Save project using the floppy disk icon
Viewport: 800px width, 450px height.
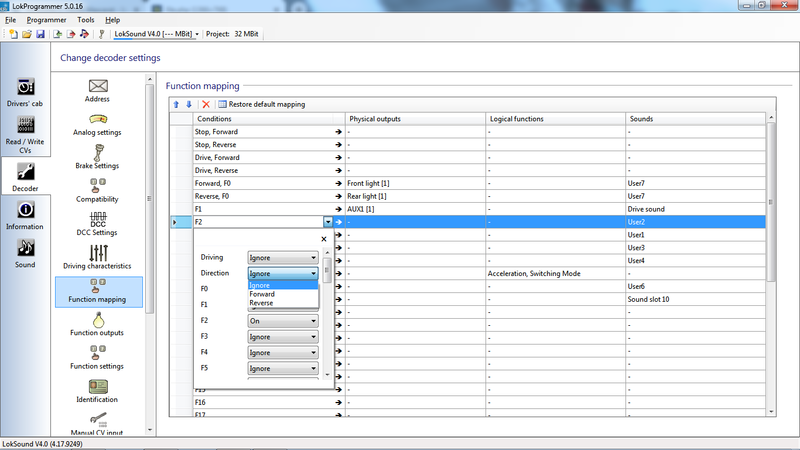pos(40,34)
